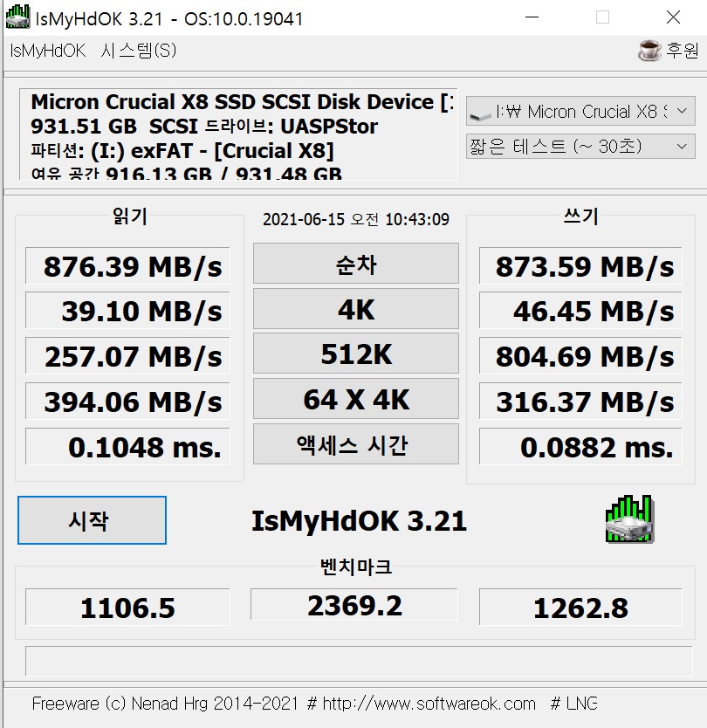Open the coffee cup 후원 donate item

click(668, 50)
